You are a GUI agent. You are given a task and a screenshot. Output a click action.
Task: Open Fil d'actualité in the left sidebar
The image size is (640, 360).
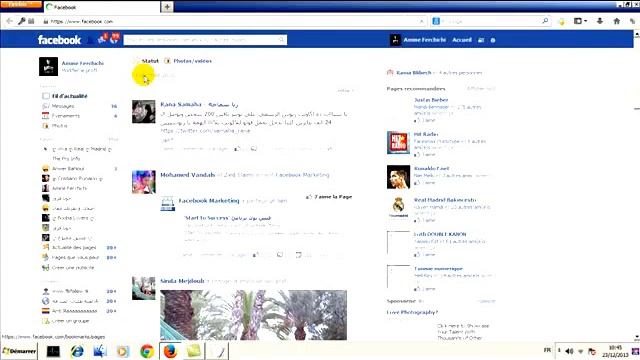click(x=69, y=96)
